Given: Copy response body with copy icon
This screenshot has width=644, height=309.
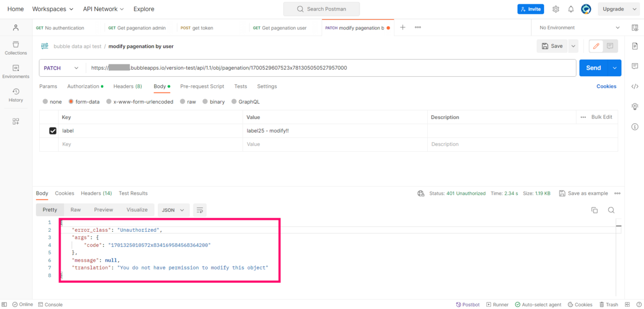Looking at the screenshot, I should [x=594, y=210].
